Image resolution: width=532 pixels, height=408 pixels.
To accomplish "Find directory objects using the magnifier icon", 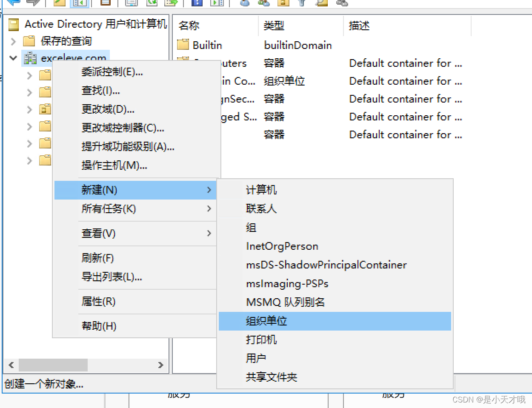I will click(322, 3).
